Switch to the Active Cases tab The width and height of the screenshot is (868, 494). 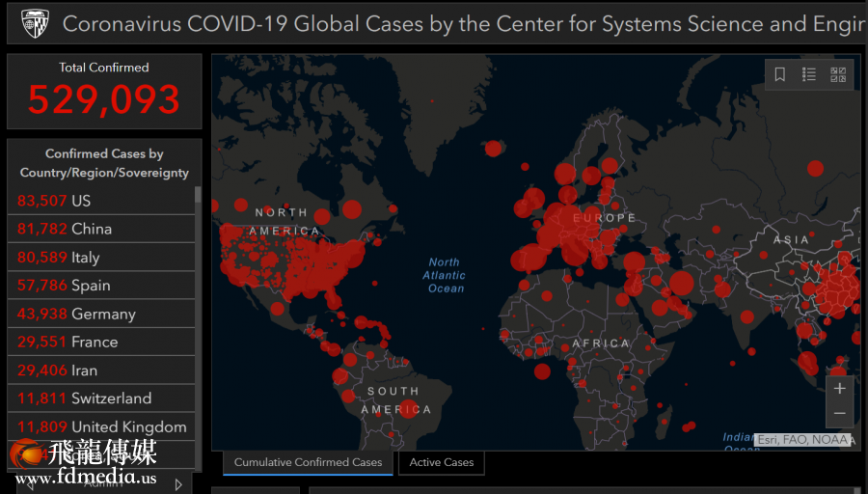(442, 463)
